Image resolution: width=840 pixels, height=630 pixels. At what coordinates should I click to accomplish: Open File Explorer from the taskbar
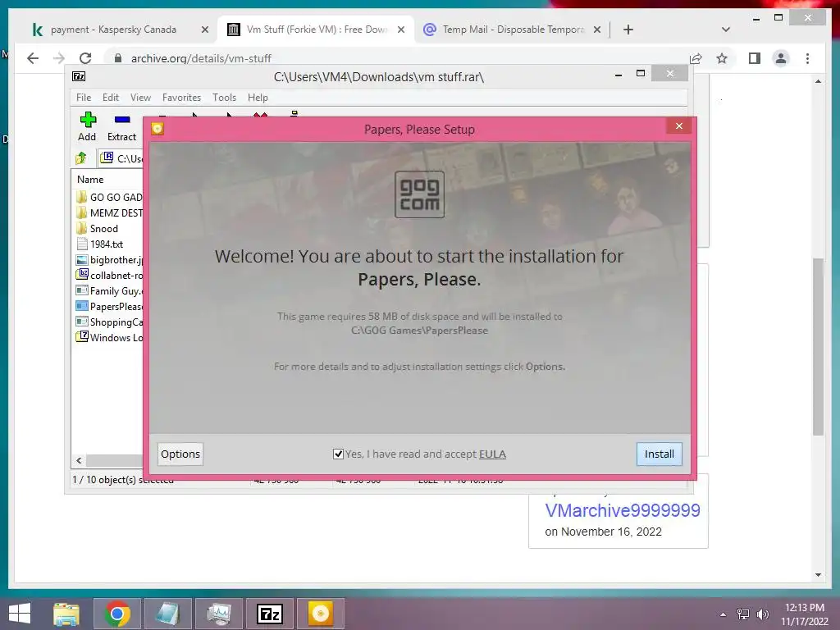(x=66, y=614)
